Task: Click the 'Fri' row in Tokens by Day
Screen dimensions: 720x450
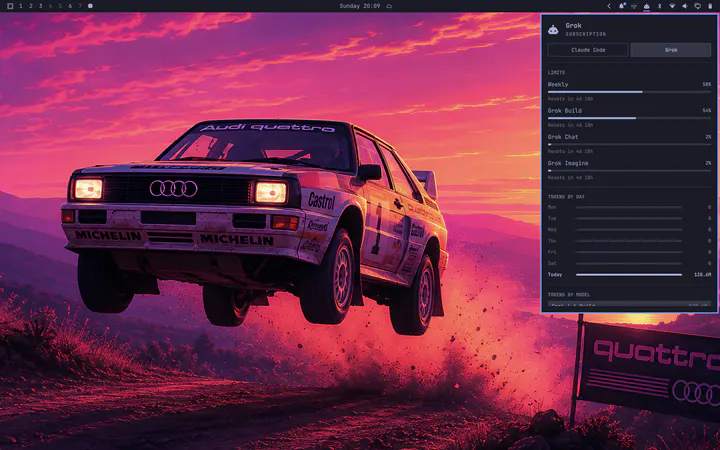Action: [x=629, y=252]
